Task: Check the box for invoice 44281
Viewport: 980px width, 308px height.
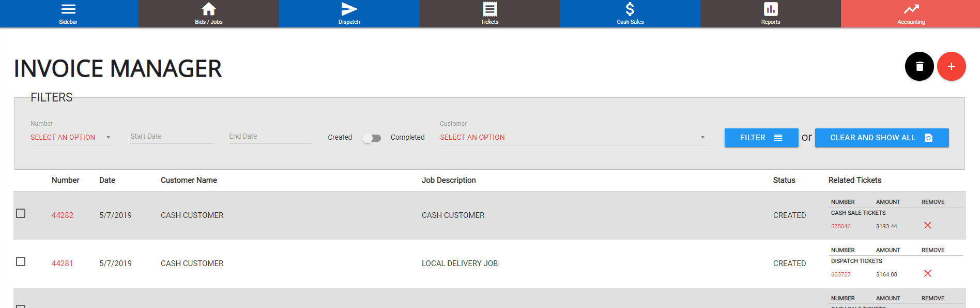Action: coord(21,261)
